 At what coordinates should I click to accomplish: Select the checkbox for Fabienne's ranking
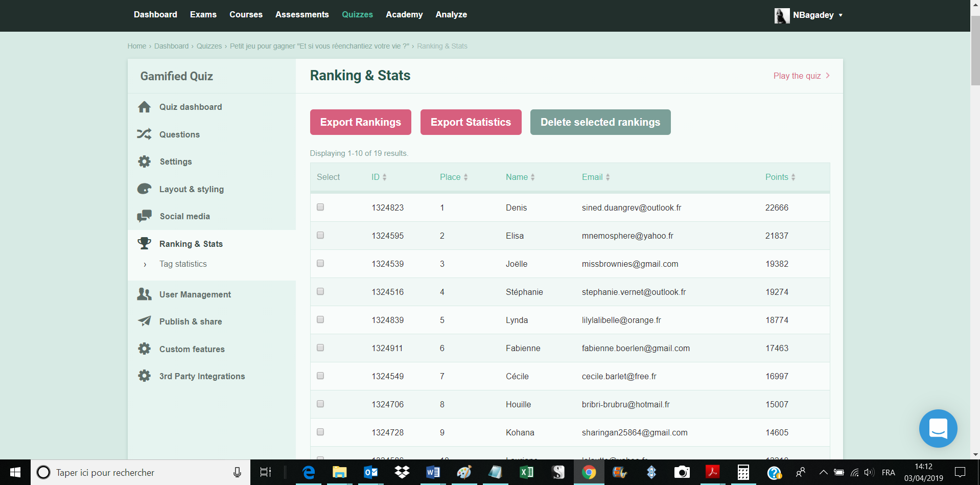(x=320, y=348)
